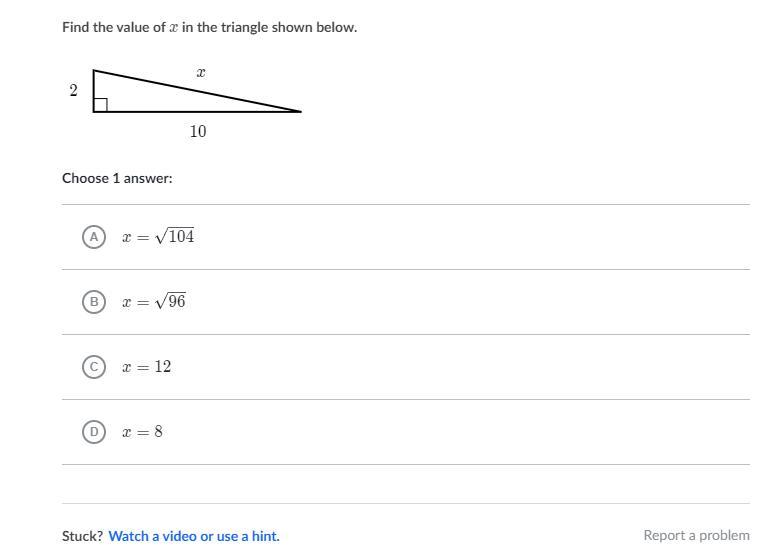Click the side length label 2

point(74,90)
